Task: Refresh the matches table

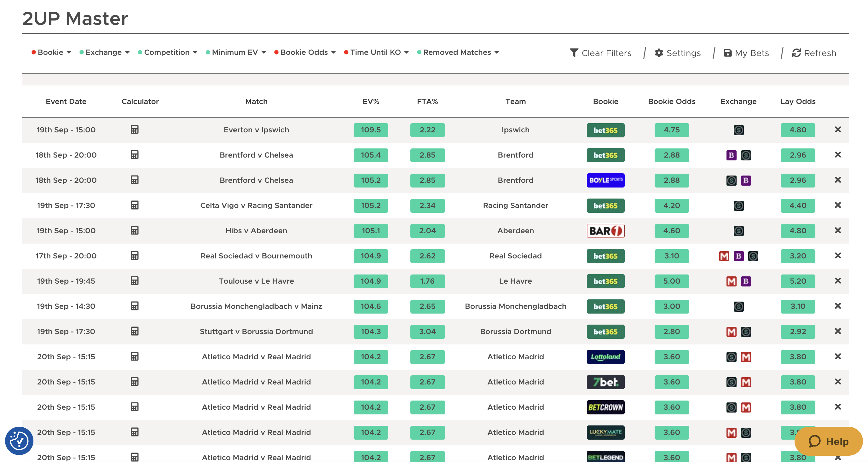Action: (814, 53)
